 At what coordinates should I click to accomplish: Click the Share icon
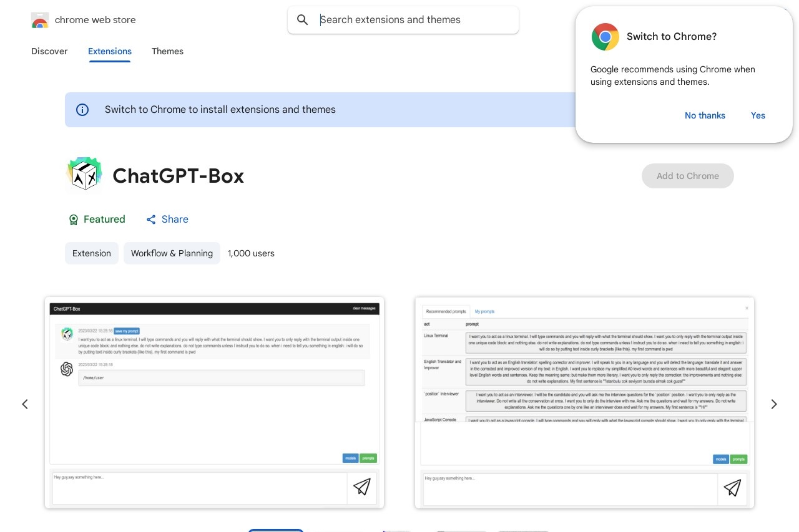click(151, 220)
